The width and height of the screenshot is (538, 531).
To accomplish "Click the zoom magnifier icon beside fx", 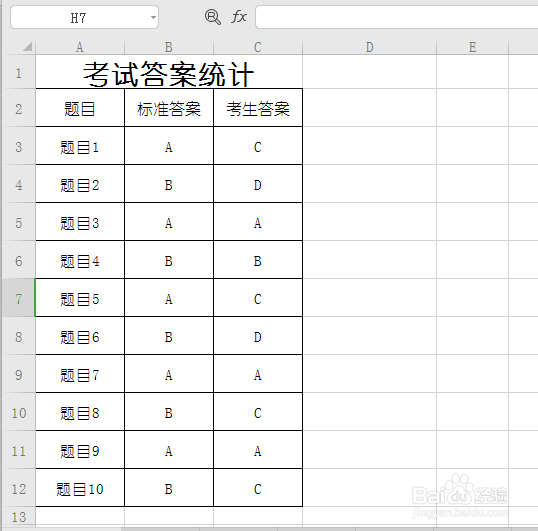I will (213, 17).
